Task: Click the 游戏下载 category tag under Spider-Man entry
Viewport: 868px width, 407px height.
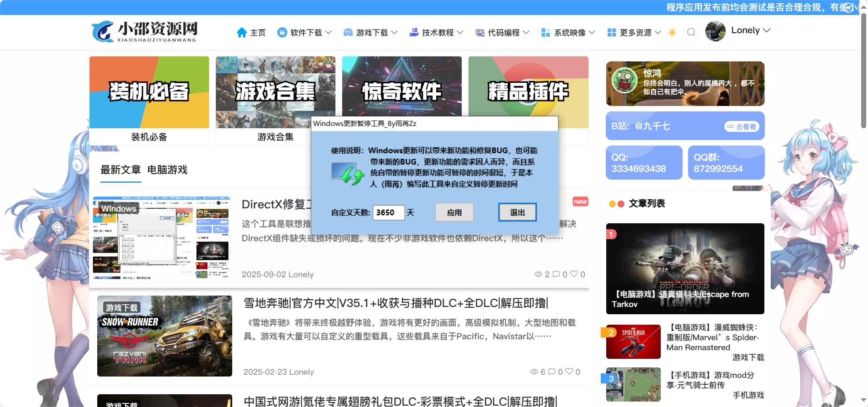Action: [748, 357]
